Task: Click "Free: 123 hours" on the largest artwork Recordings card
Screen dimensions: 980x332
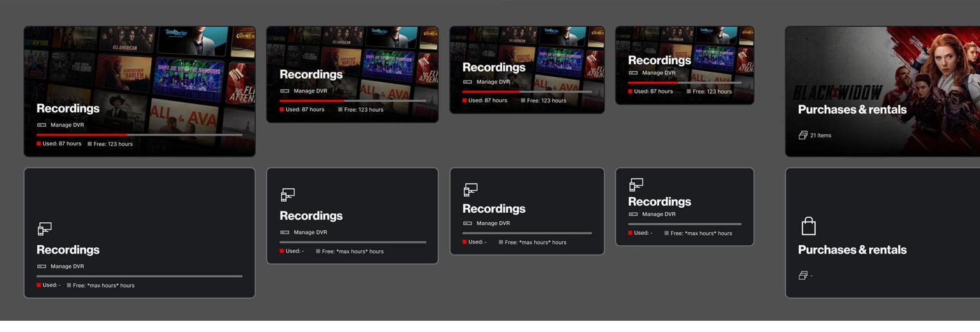Action: point(113,144)
